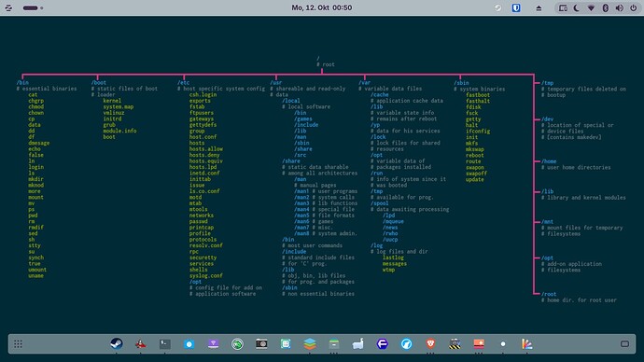Click the small rectangle button at dock end

point(624,344)
